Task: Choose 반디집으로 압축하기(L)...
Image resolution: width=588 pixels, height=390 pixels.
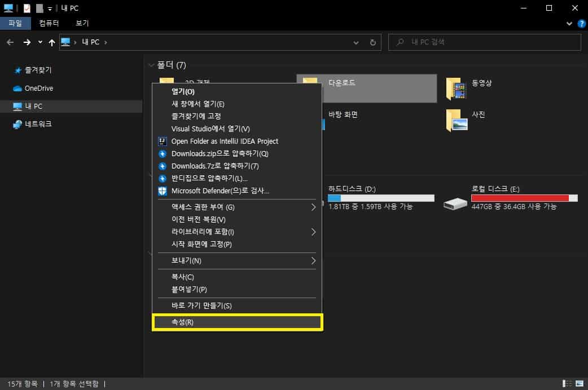Action: click(236, 178)
